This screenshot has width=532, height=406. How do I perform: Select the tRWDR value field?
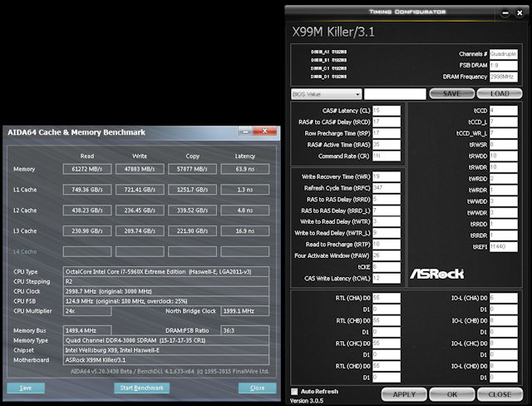[504, 167]
